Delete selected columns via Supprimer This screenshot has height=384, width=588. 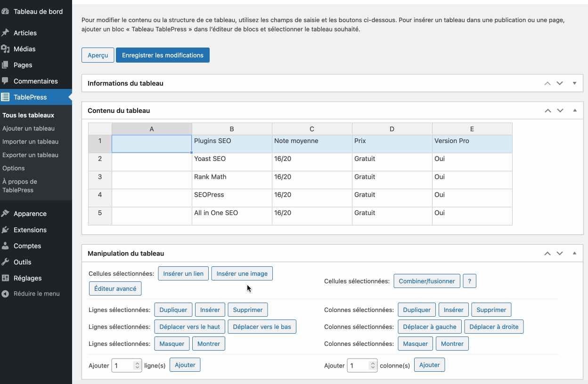[491, 310]
